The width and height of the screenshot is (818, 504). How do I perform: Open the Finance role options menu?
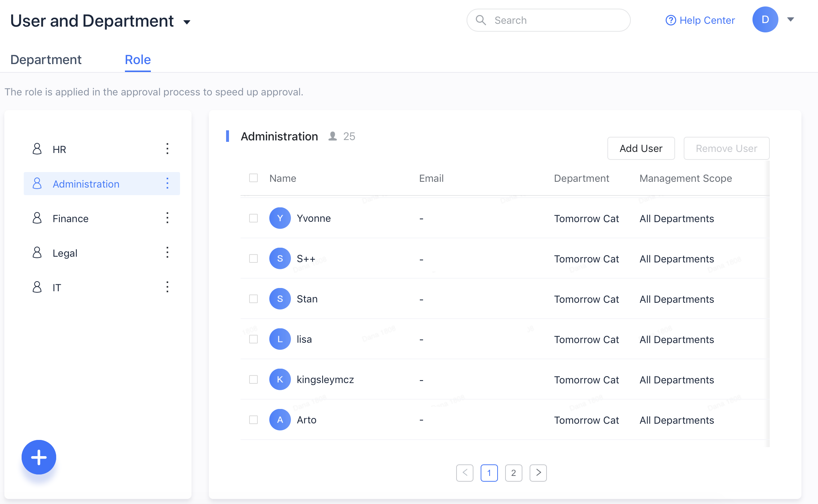tap(167, 218)
